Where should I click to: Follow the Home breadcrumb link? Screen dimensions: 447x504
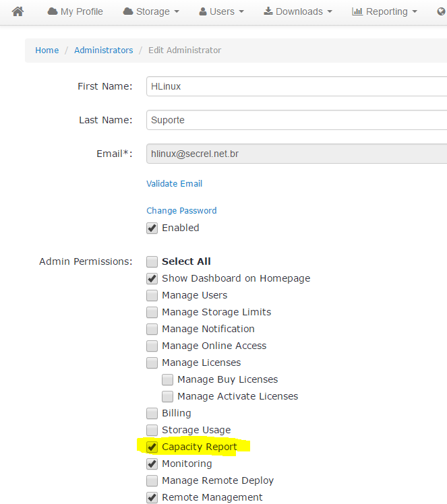point(47,50)
